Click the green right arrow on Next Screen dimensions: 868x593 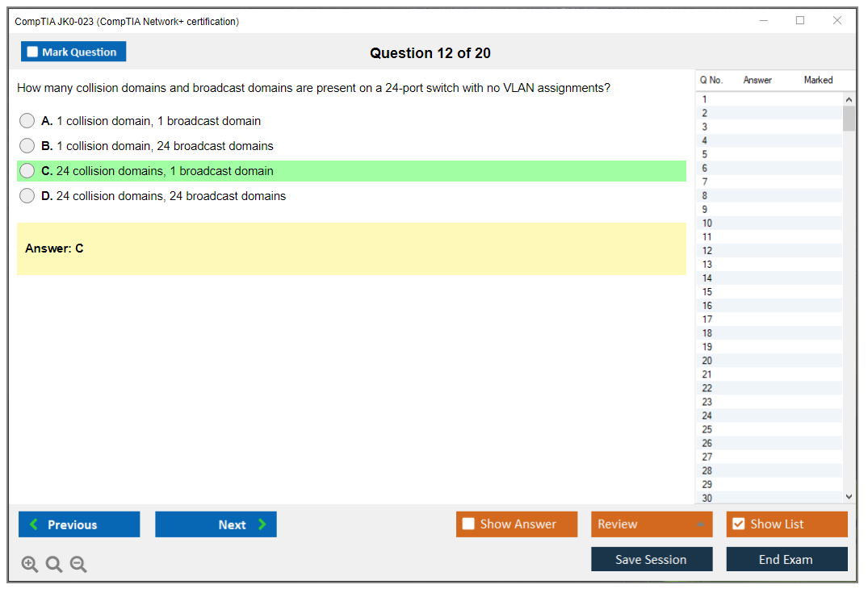tap(262, 524)
